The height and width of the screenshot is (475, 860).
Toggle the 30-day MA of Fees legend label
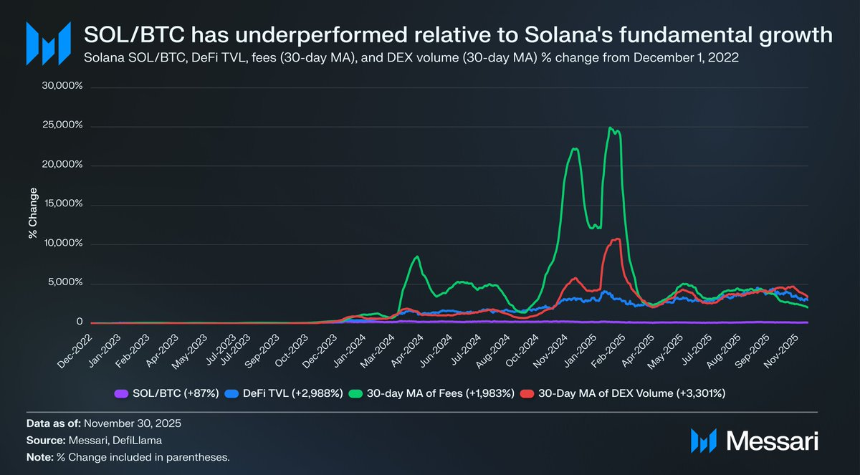coord(441,393)
